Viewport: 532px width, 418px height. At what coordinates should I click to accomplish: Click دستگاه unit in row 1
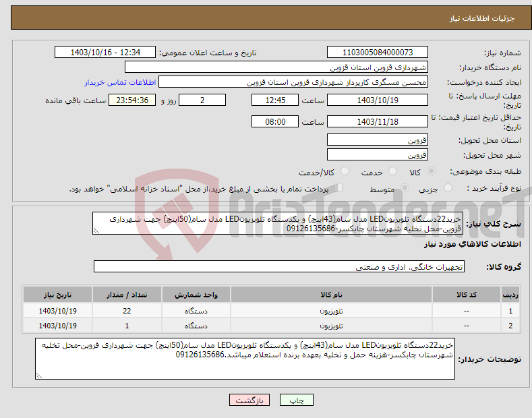click(196, 311)
